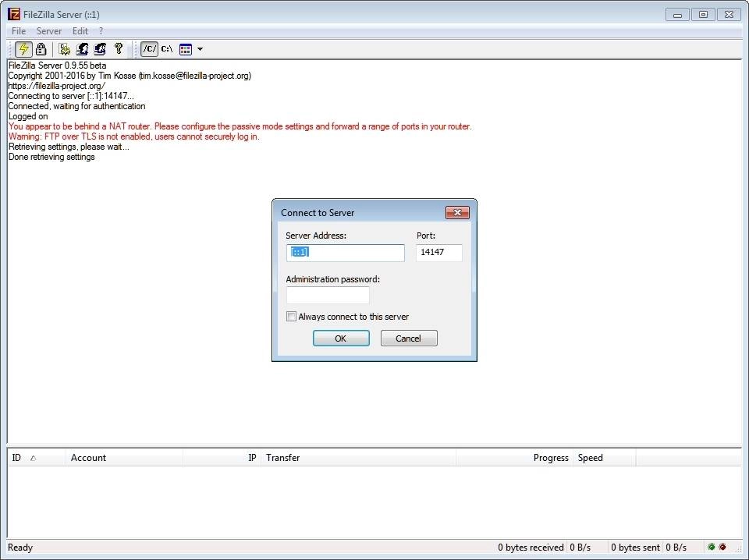749x560 pixels.
Task: Click the question mark help toolbar icon
Action: pos(118,48)
